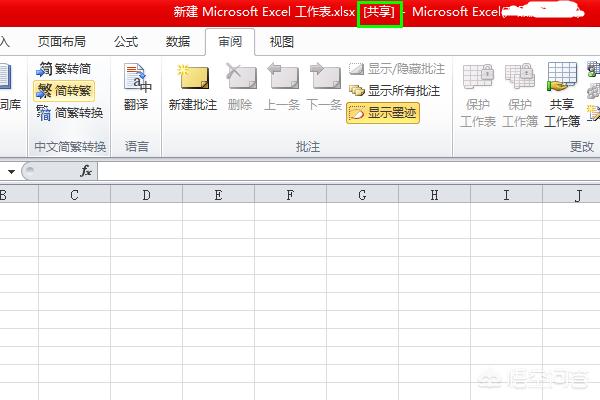Switch to the 公式 (Formulas) tab
This screenshot has height=400, width=600.
126,42
